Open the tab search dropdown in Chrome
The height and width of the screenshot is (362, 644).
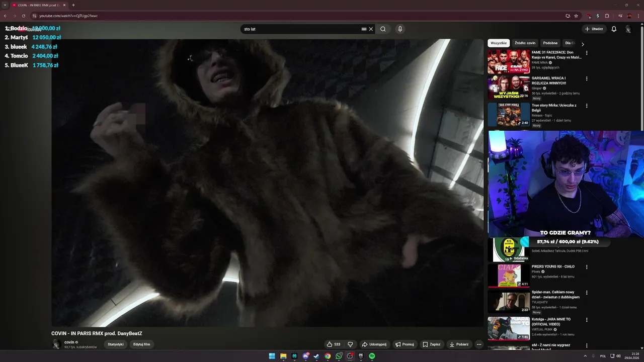tap(5, 5)
